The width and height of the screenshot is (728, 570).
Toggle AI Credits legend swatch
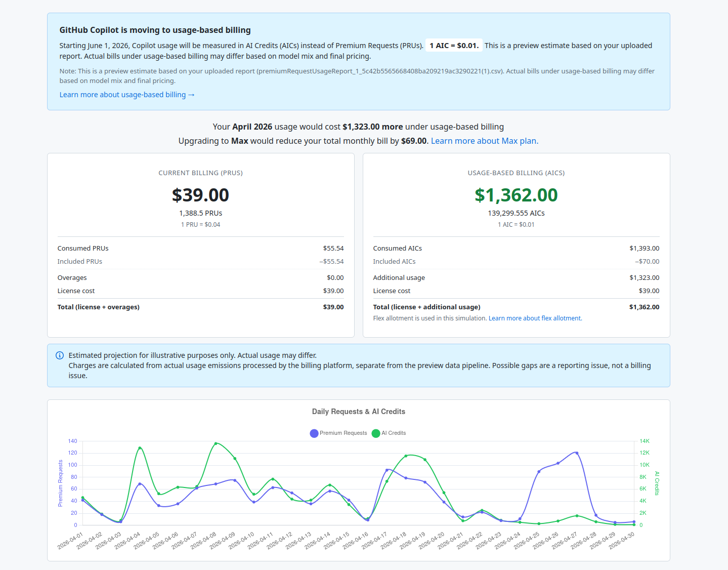click(x=376, y=433)
